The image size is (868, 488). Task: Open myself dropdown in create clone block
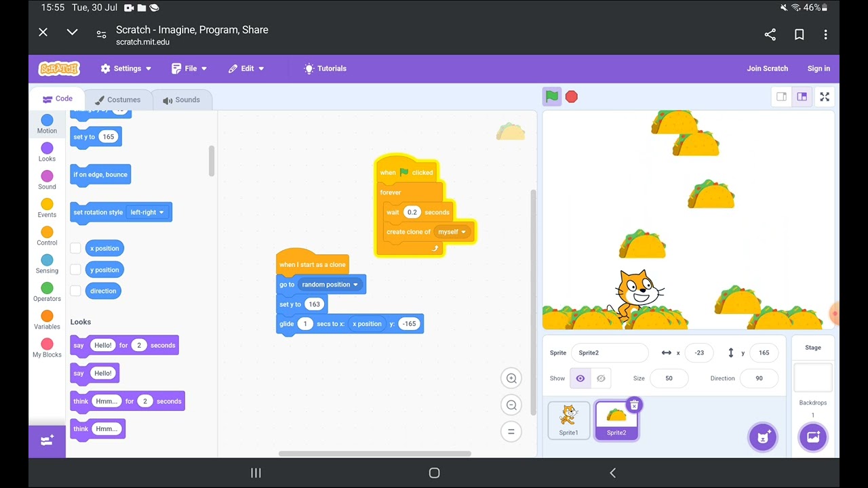pyautogui.click(x=452, y=232)
